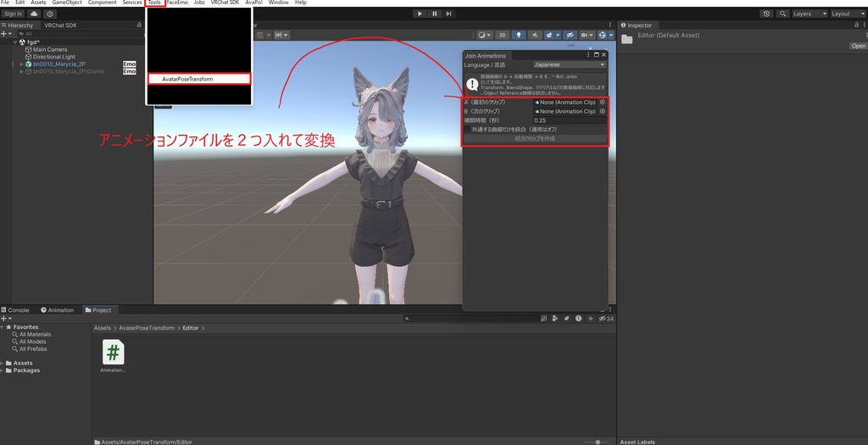Open the scene effects dropdown arrow
This screenshot has width=868, height=445.
coord(558,35)
